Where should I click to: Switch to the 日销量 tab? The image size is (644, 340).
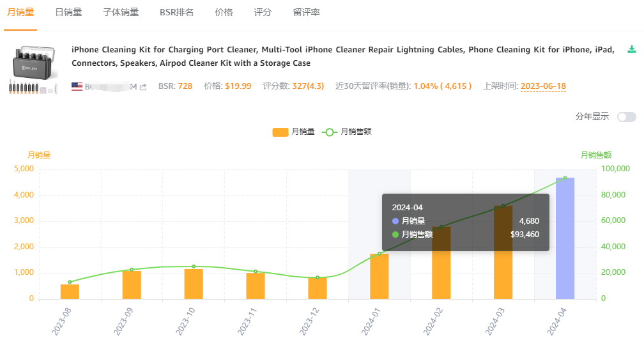point(68,12)
